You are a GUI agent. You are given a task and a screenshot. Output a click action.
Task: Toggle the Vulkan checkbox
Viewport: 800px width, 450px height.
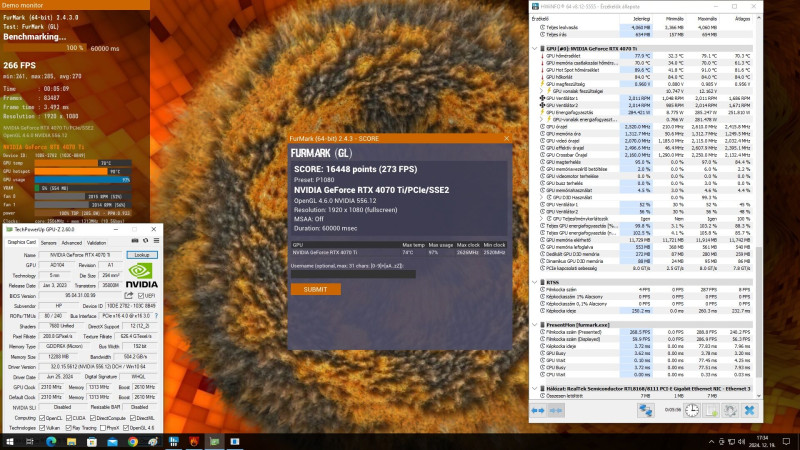click(x=42, y=428)
